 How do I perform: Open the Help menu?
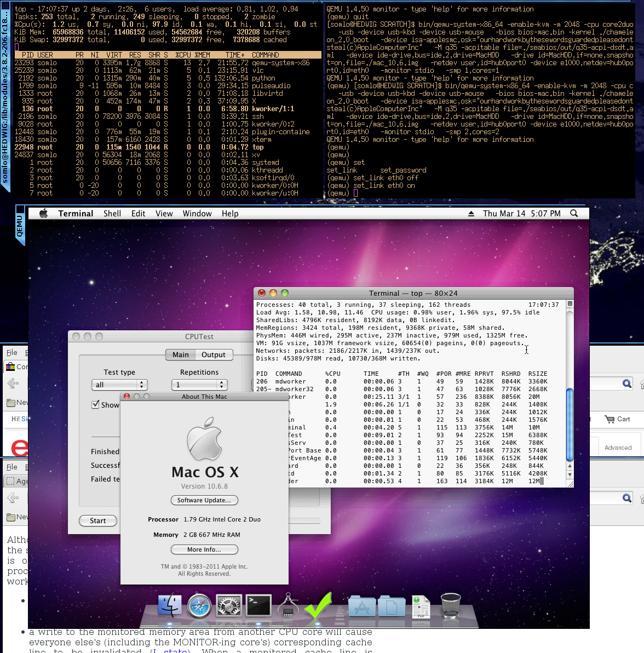230,214
